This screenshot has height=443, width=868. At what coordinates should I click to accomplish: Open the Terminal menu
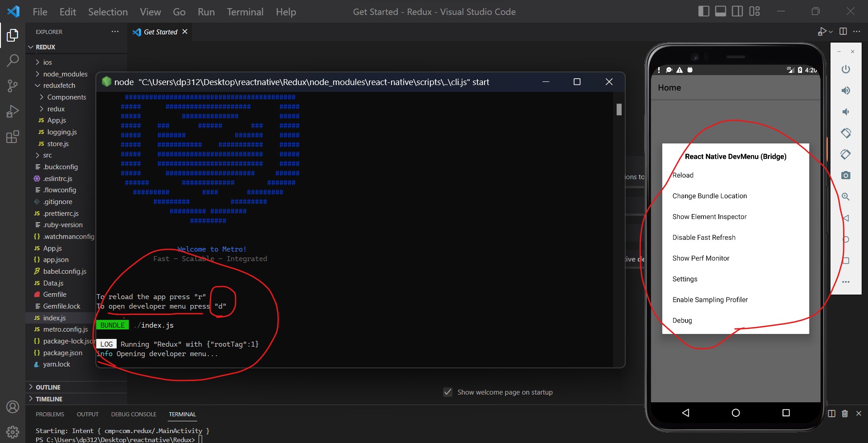[245, 12]
